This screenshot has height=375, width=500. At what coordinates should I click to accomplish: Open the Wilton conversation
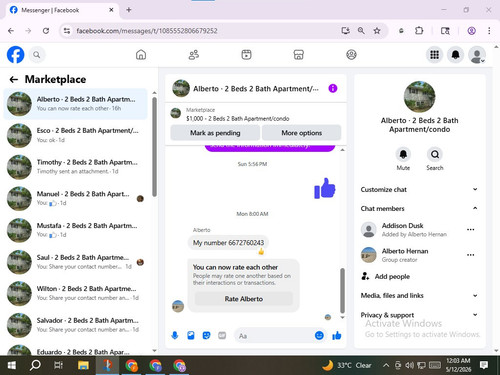pyautogui.click(x=75, y=293)
